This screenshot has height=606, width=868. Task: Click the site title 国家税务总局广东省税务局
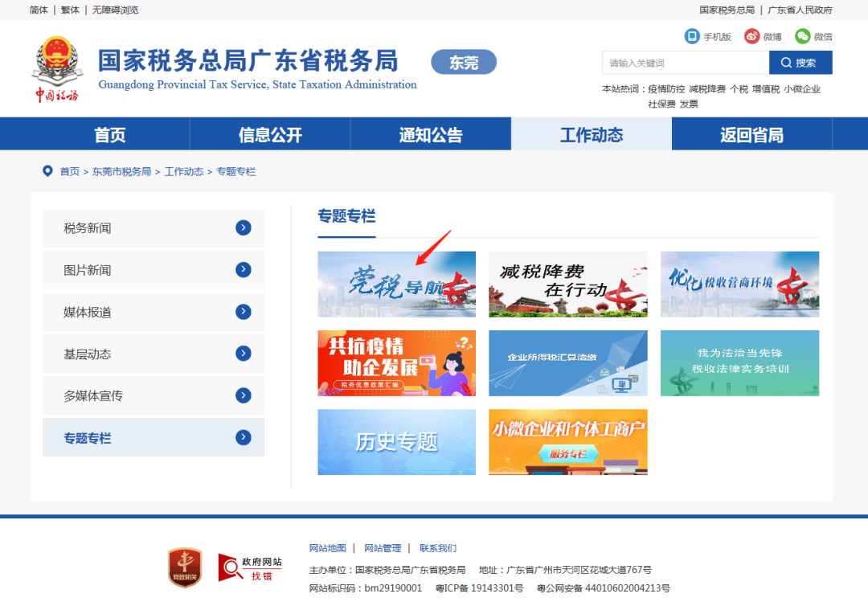(248, 60)
